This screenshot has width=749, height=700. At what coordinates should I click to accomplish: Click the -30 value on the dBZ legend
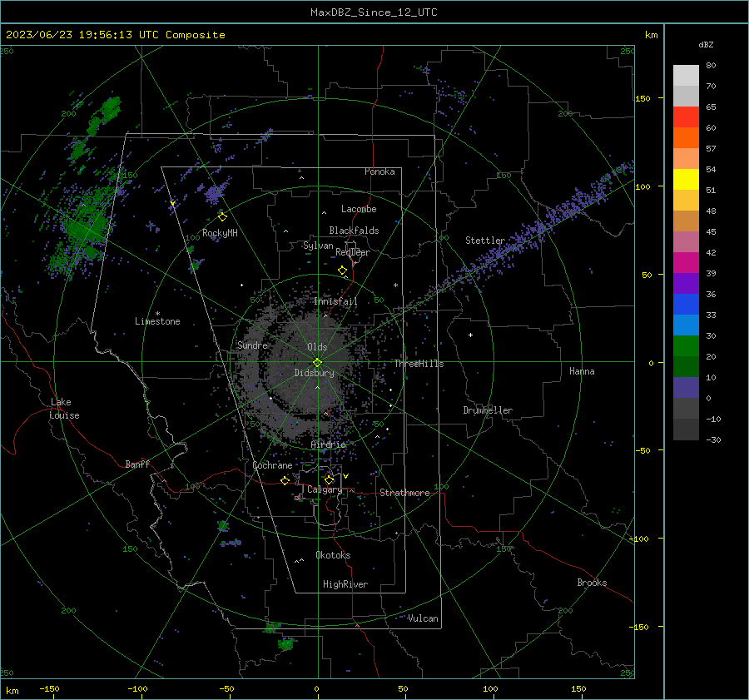[x=713, y=439]
